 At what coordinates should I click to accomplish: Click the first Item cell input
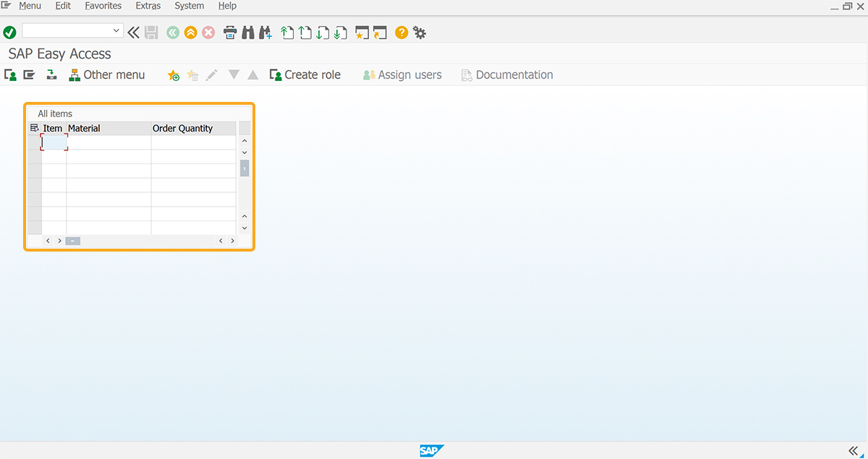point(54,142)
